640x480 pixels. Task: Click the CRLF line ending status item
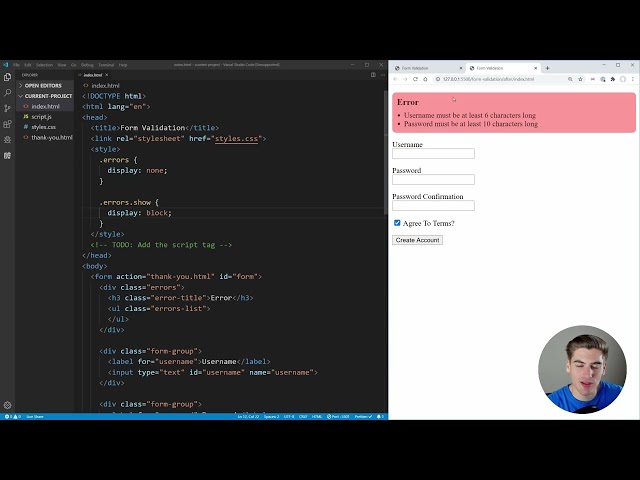(303, 417)
